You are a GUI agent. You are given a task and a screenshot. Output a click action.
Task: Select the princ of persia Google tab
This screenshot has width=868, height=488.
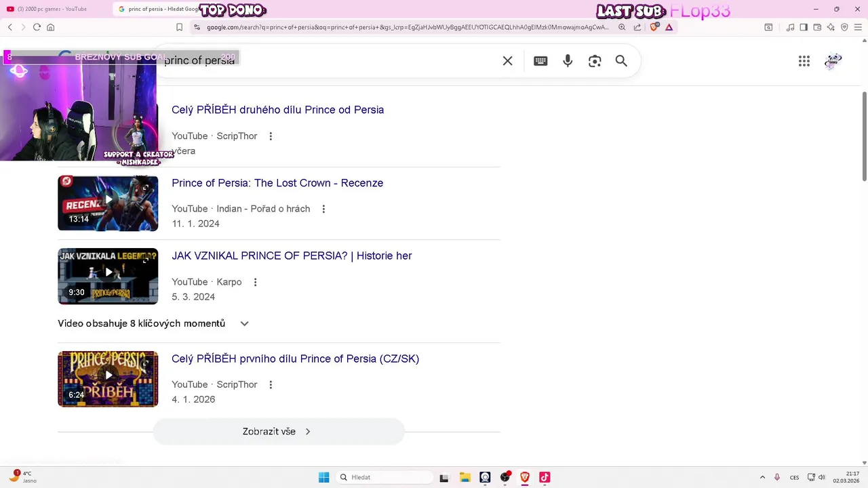click(159, 9)
